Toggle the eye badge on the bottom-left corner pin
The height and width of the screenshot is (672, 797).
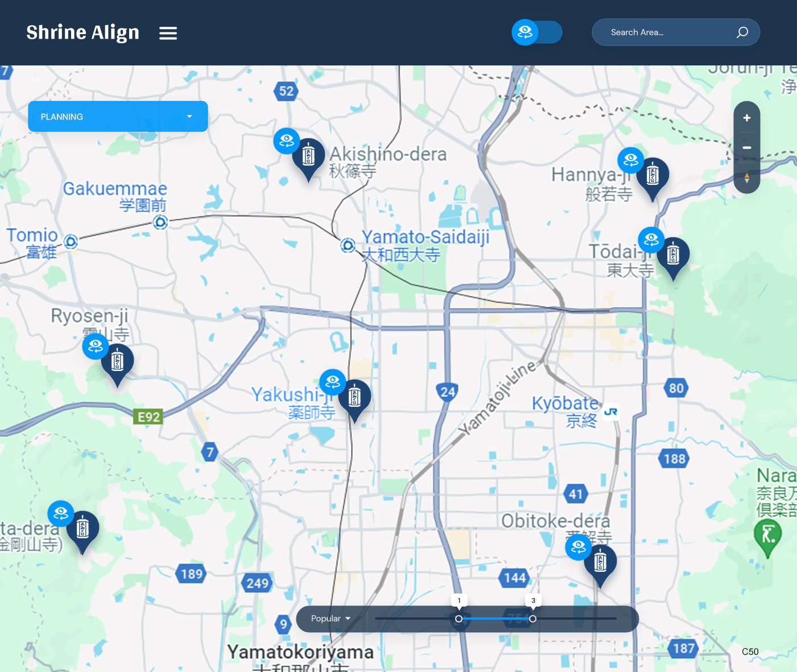61,514
